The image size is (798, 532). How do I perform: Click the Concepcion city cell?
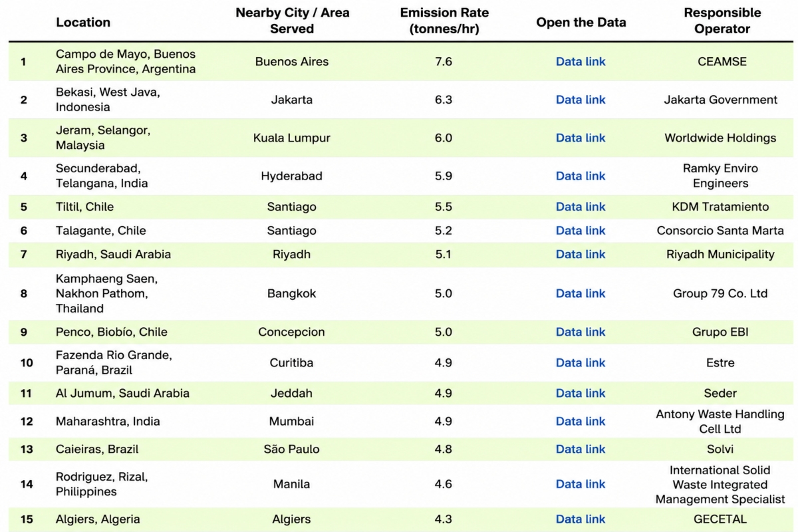point(292,332)
